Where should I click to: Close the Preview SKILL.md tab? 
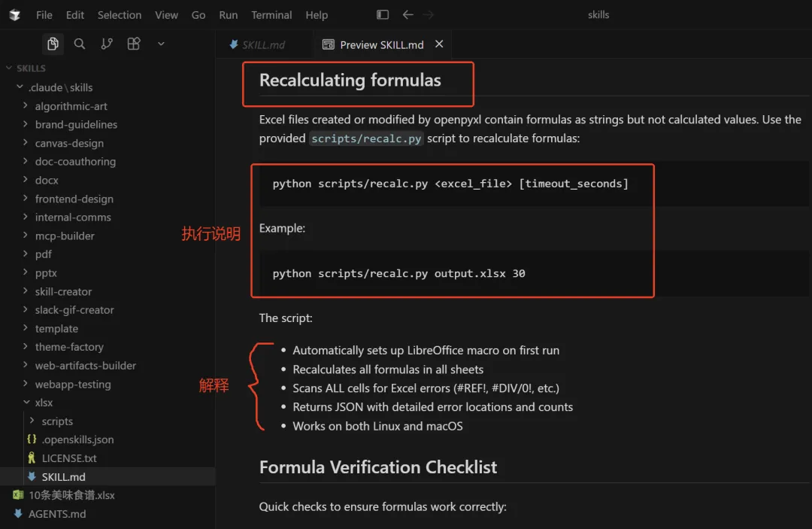tap(439, 44)
